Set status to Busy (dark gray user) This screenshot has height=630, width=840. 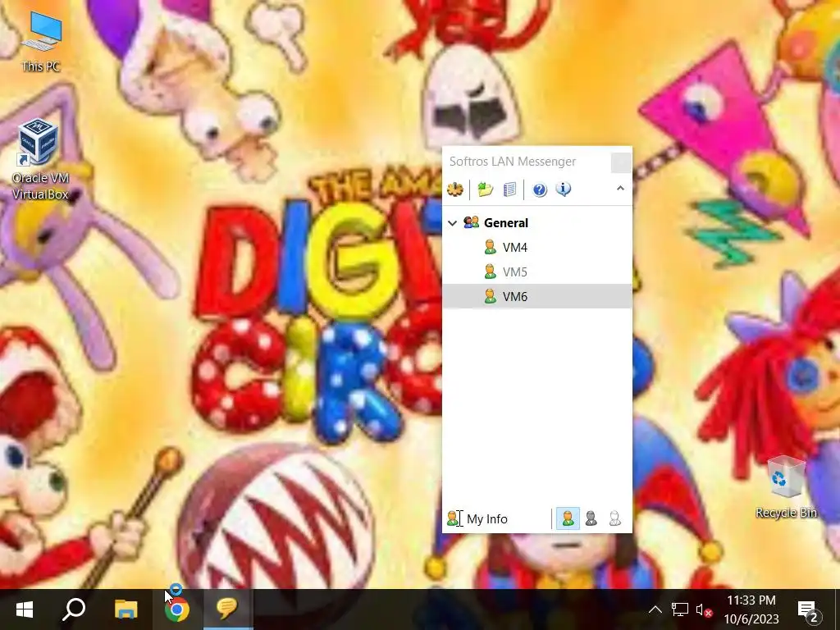click(x=591, y=518)
